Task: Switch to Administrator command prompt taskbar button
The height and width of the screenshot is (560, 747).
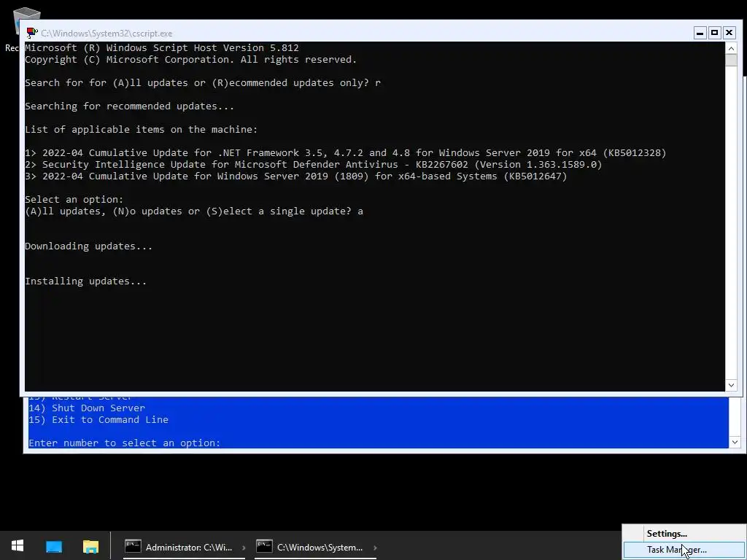Action: pyautogui.click(x=183, y=547)
